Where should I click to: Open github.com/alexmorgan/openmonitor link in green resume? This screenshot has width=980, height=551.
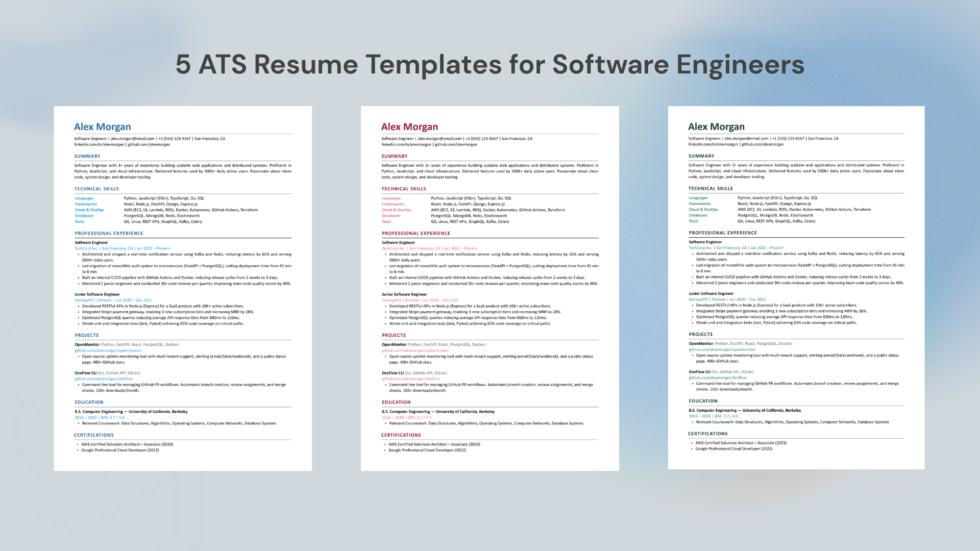(x=722, y=349)
